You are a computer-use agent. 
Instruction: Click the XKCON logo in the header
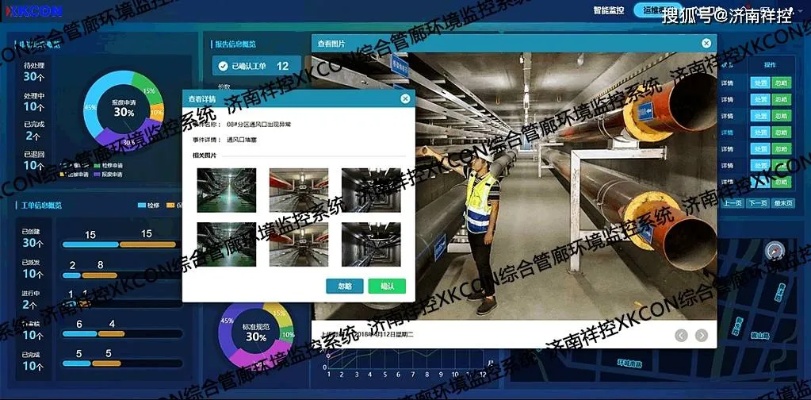click(x=34, y=11)
